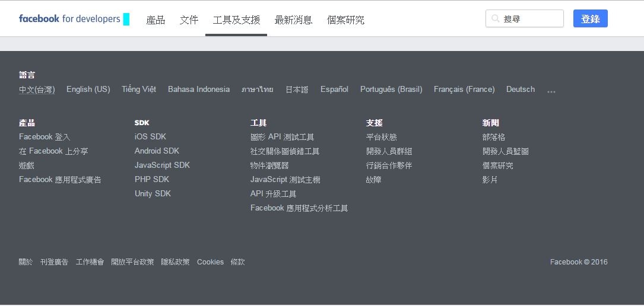
Task: Open 故障 support link
Action: [374, 180]
